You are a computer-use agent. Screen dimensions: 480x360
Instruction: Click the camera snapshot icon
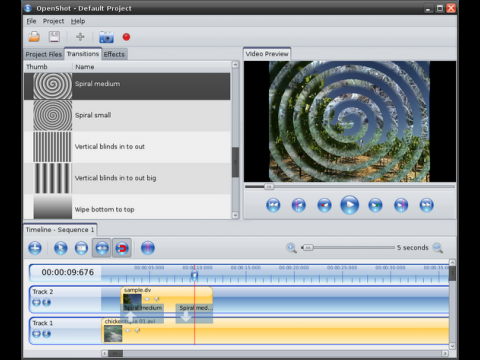click(106, 37)
